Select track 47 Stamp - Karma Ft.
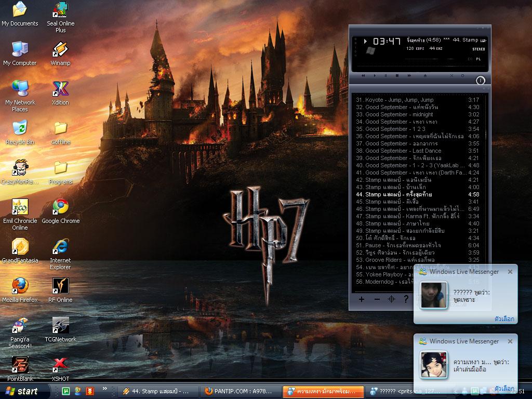The height and width of the screenshot is (399, 532). [x=418, y=216]
